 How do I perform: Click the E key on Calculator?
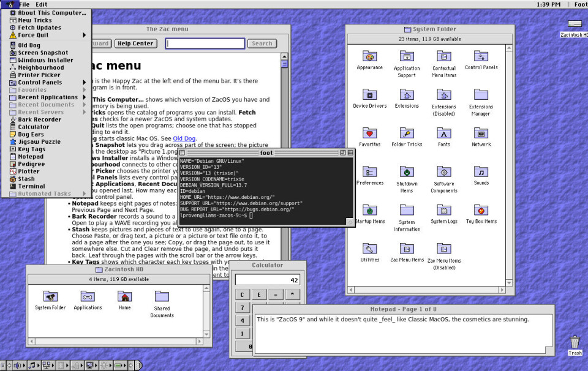click(258, 294)
